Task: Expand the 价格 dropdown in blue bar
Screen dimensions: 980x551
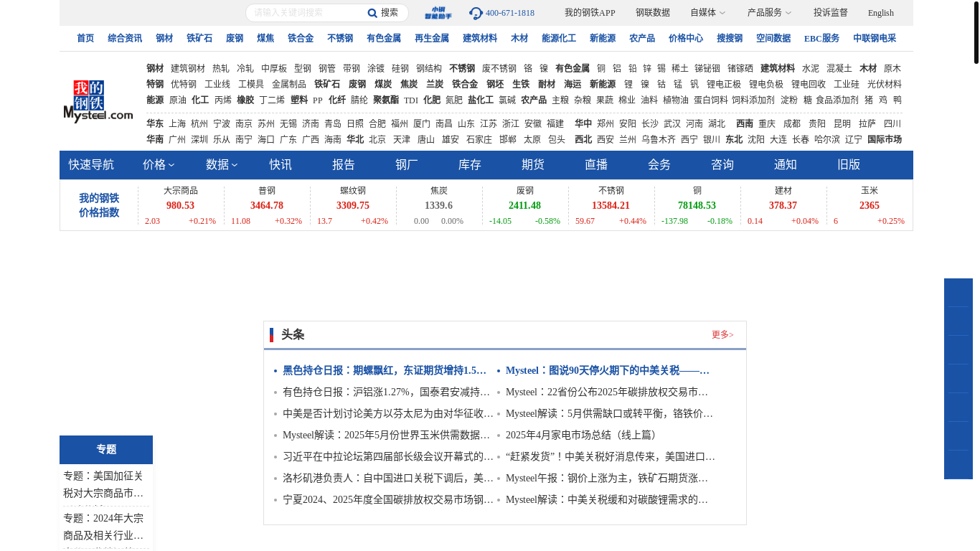Action: coord(159,165)
